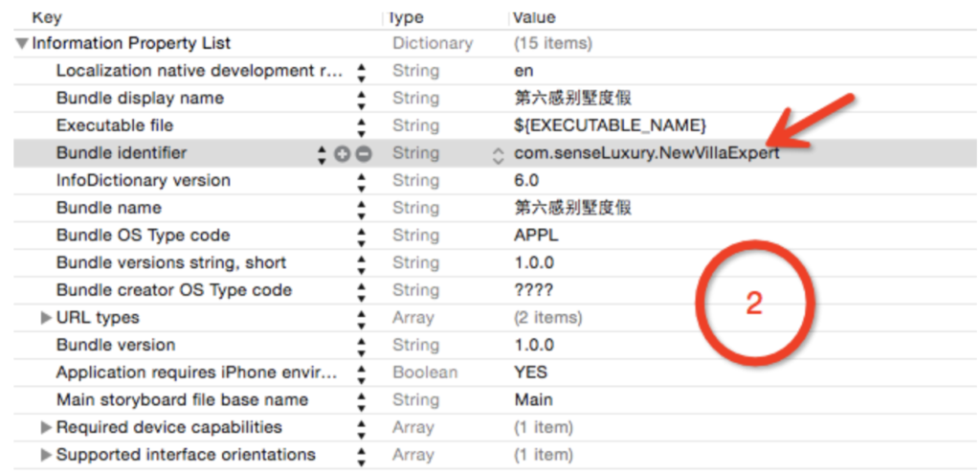Click the Value column header
This screenshot has height=474, width=980.
pos(534,17)
